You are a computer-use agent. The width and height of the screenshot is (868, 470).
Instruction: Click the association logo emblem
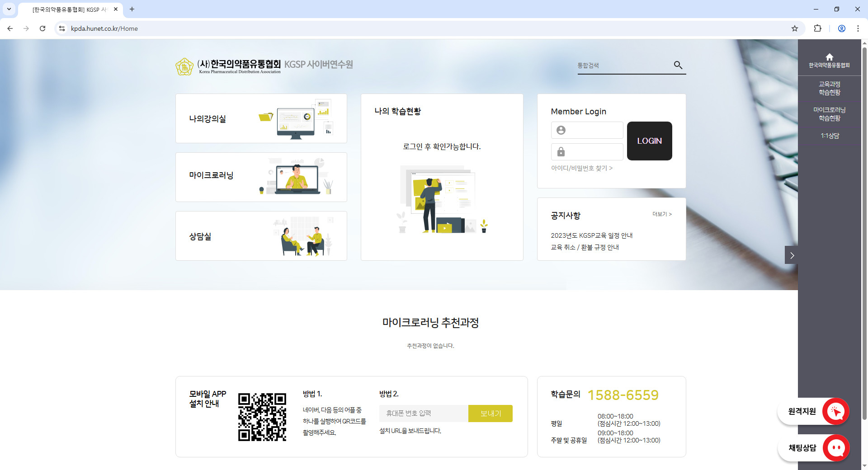tap(184, 66)
